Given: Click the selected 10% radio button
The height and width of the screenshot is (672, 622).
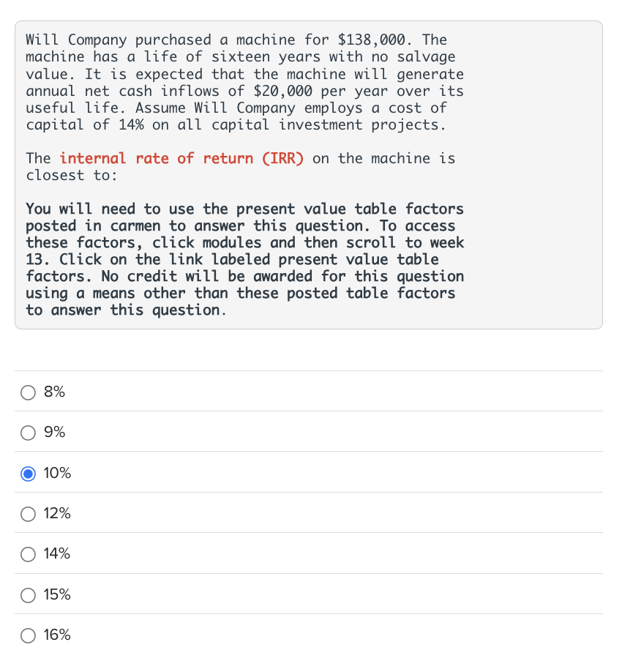Looking at the screenshot, I should [28, 474].
